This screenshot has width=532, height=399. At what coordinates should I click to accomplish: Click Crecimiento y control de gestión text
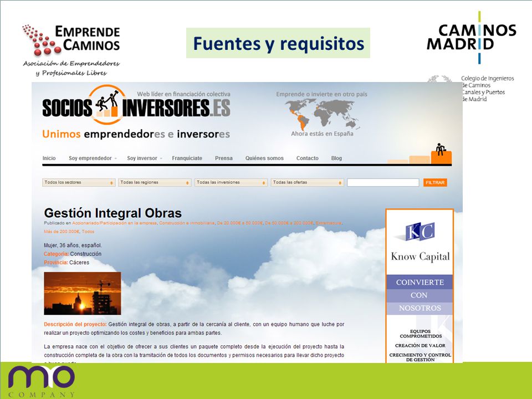[420, 357]
